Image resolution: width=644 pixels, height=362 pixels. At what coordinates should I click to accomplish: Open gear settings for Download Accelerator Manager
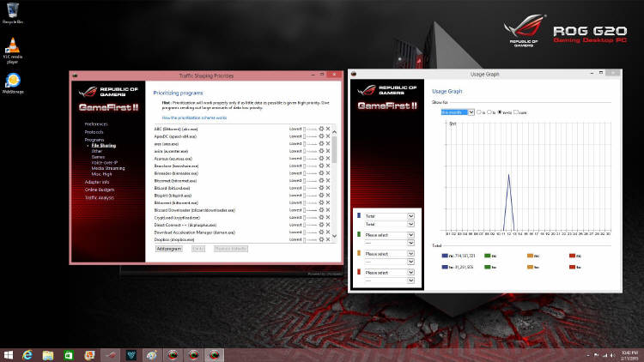coord(322,232)
